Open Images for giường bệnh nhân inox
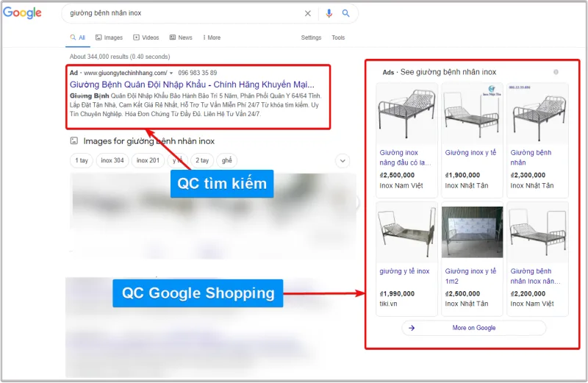This screenshot has height=383, width=588. pyautogui.click(x=149, y=141)
